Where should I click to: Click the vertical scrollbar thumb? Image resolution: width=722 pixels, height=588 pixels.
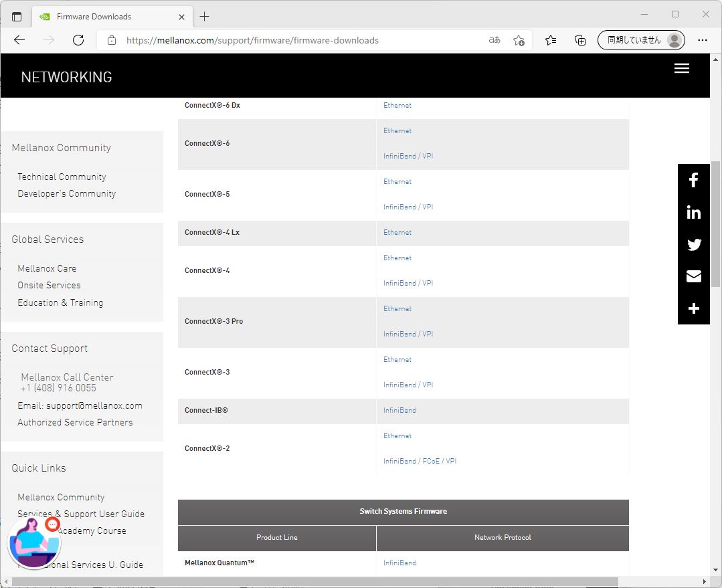[x=715, y=224]
